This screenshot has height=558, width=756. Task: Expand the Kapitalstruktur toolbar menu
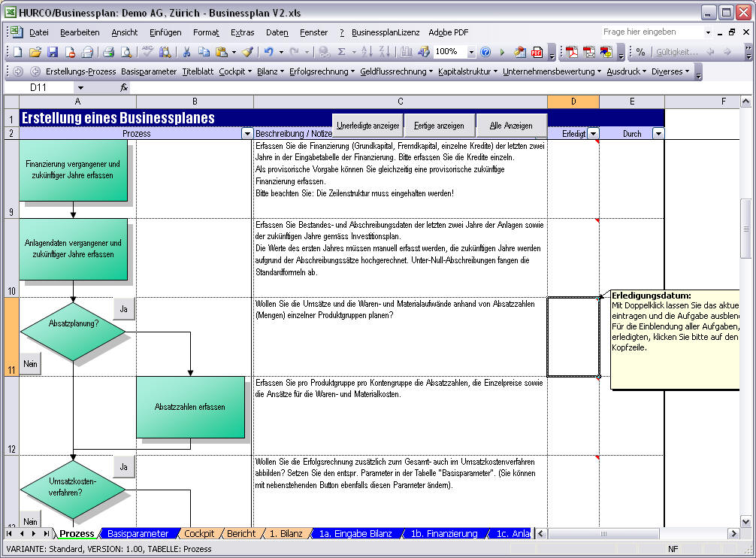(467, 71)
